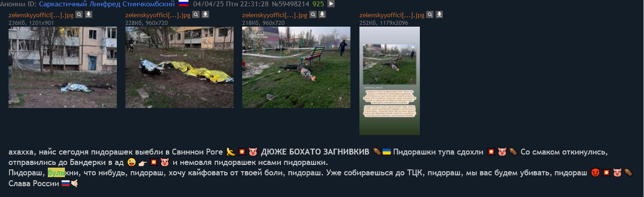Click post number №59498214
The width and height of the screenshot is (644, 197).
point(290,4)
